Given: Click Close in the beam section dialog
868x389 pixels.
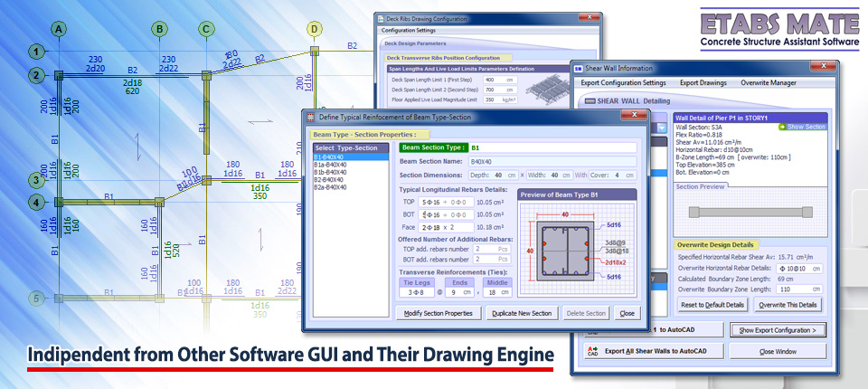Looking at the screenshot, I should click(x=627, y=313).
